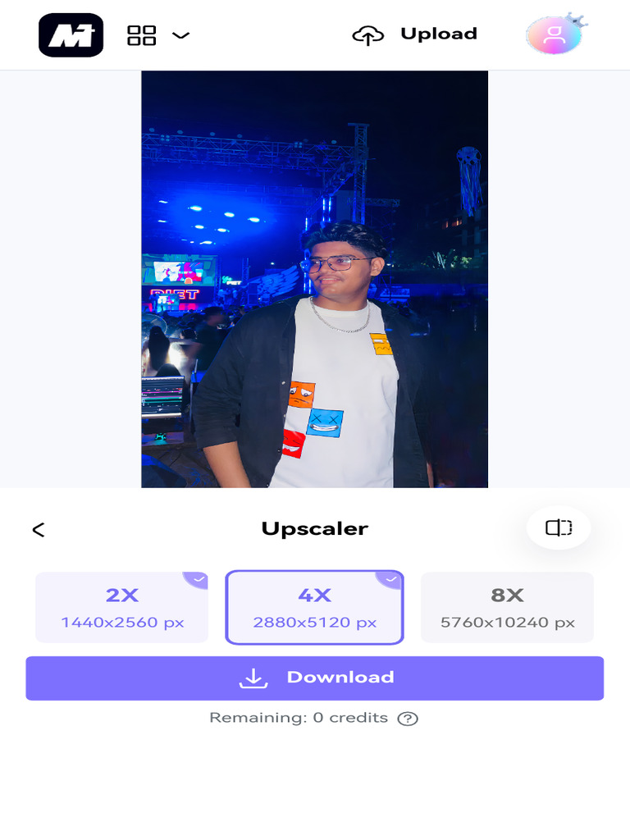Image resolution: width=630 pixels, height=840 pixels.
Task: Open the user profile avatar
Action: [x=554, y=35]
